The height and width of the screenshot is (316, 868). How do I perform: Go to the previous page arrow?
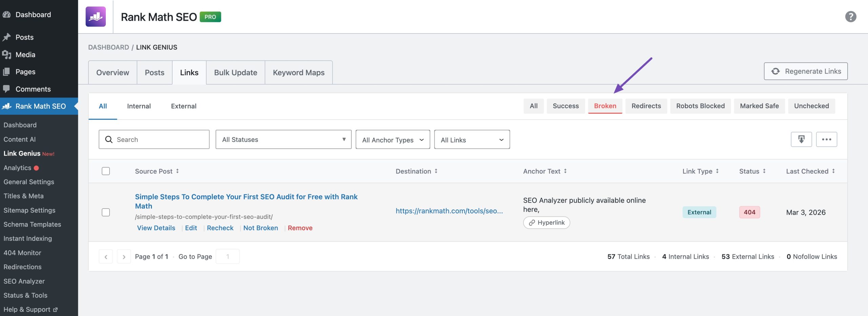pos(106,257)
